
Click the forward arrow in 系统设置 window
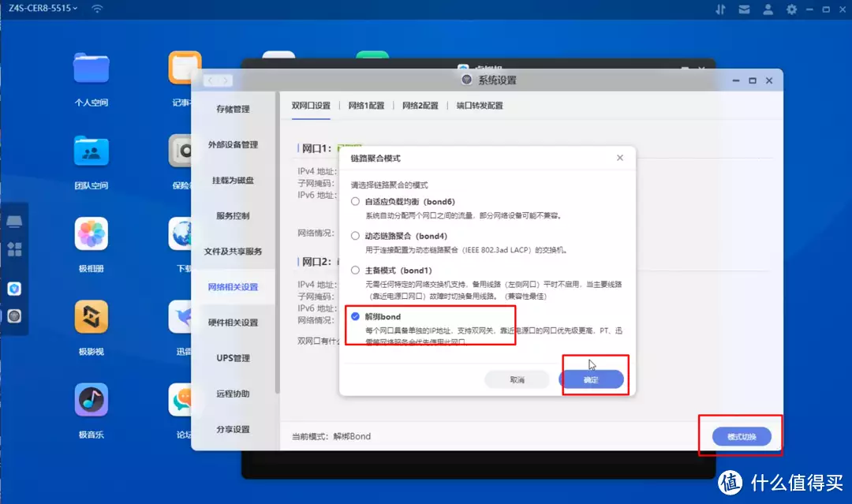[226, 80]
